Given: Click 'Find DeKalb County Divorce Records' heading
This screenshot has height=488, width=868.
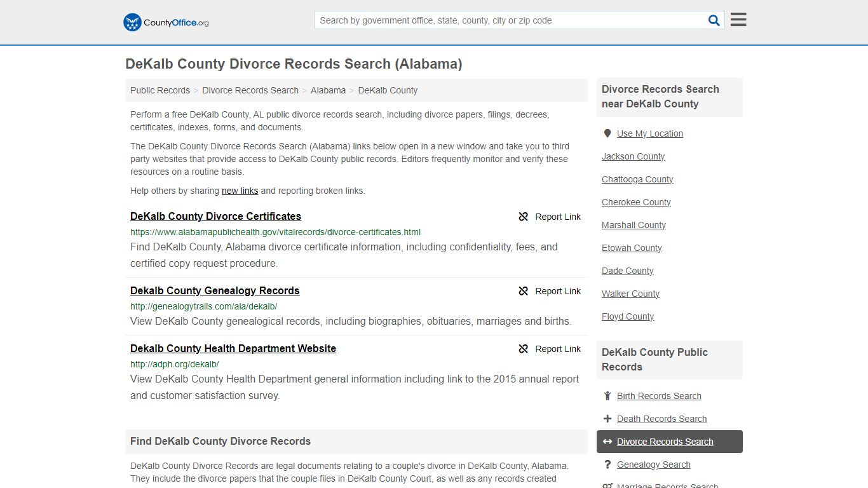Looking at the screenshot, I should (220, 441).
